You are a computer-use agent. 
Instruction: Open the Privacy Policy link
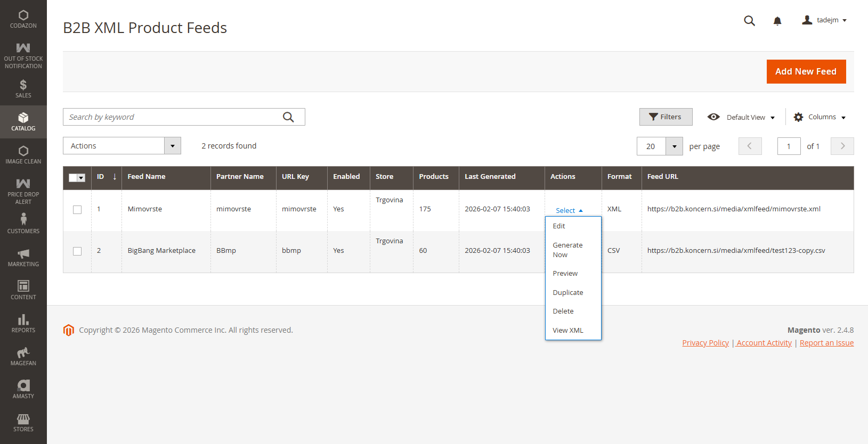point(705,343)
